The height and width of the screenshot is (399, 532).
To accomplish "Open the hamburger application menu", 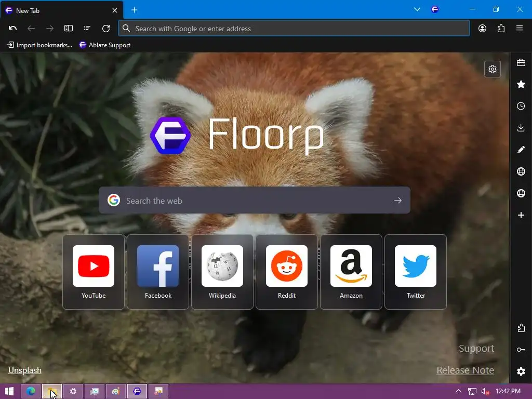I will click(x=520, y=29).
